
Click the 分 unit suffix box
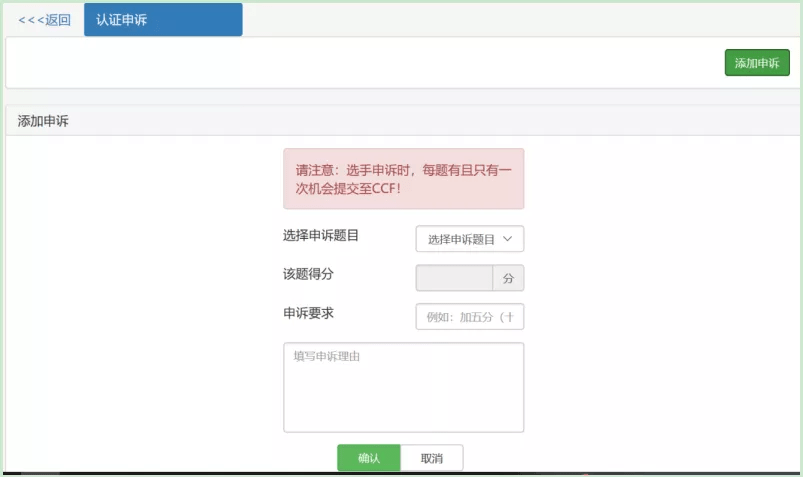click(x=508, y=278)
